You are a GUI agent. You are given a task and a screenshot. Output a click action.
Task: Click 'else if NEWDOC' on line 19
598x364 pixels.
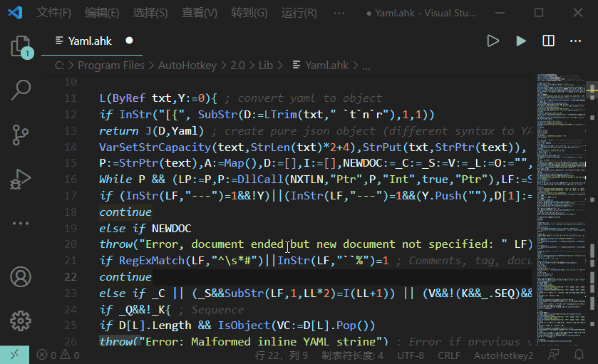tap(145, 229)
